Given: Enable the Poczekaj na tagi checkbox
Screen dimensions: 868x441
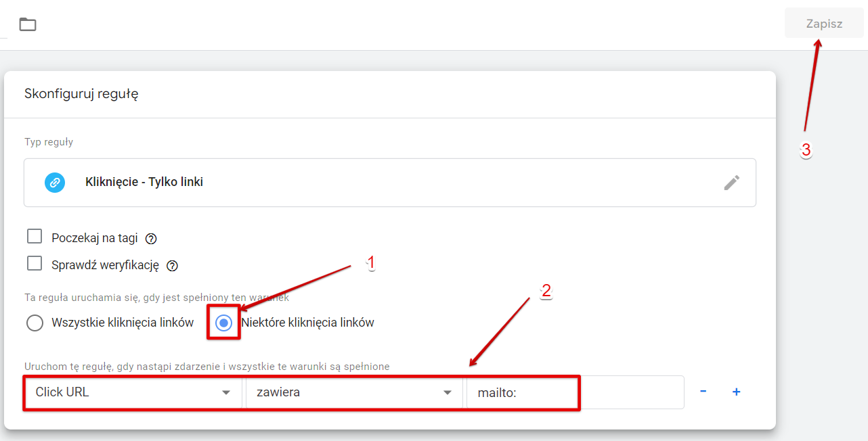Looking at the screenshot, I should [35, 237].
